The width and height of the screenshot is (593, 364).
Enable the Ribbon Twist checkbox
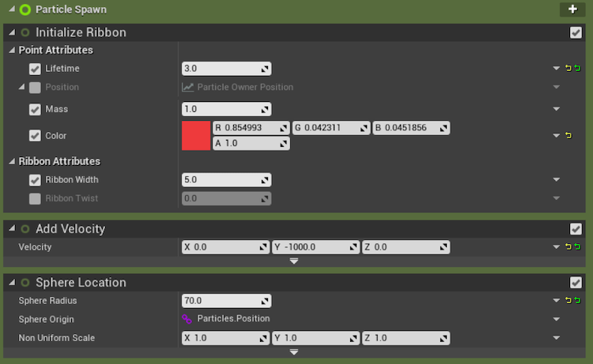click(x=35, y=198)
